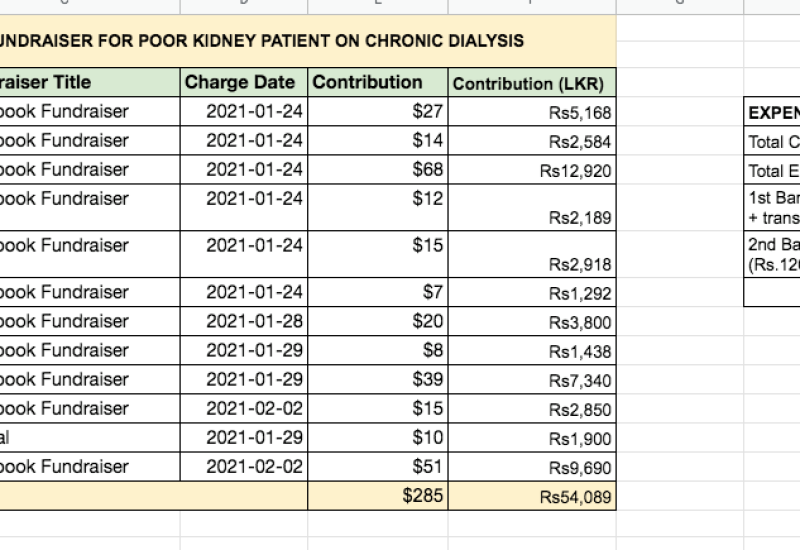Select the Contribution header cell
This screenshot has width=800, height=550.
pyautogui.click(x=377, y=82)
